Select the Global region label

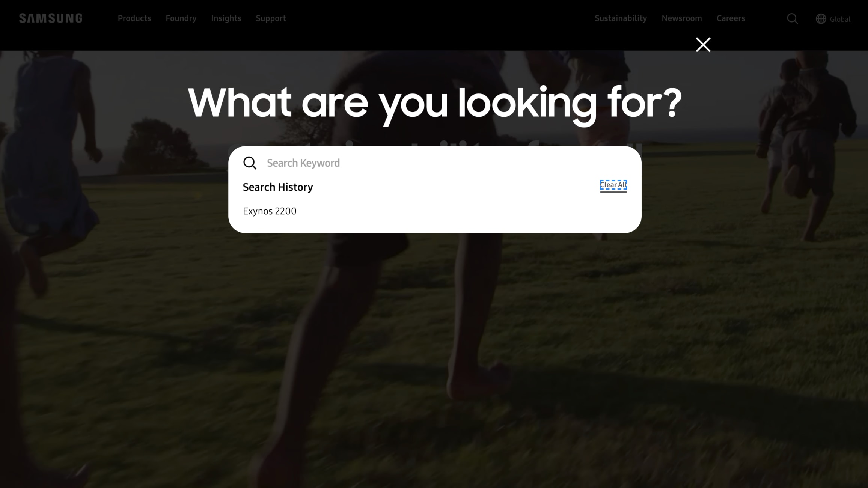[840, 19]
